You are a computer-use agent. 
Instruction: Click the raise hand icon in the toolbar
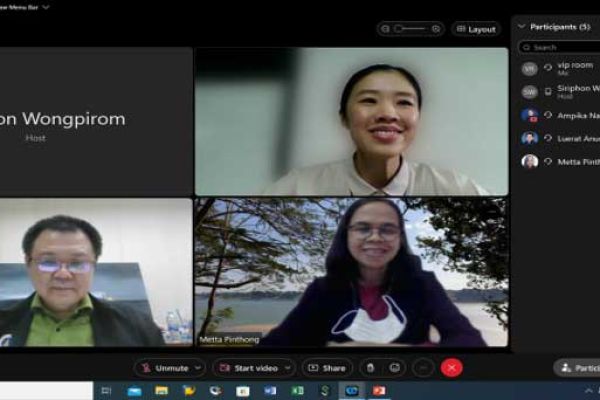(x=369, y=368)
